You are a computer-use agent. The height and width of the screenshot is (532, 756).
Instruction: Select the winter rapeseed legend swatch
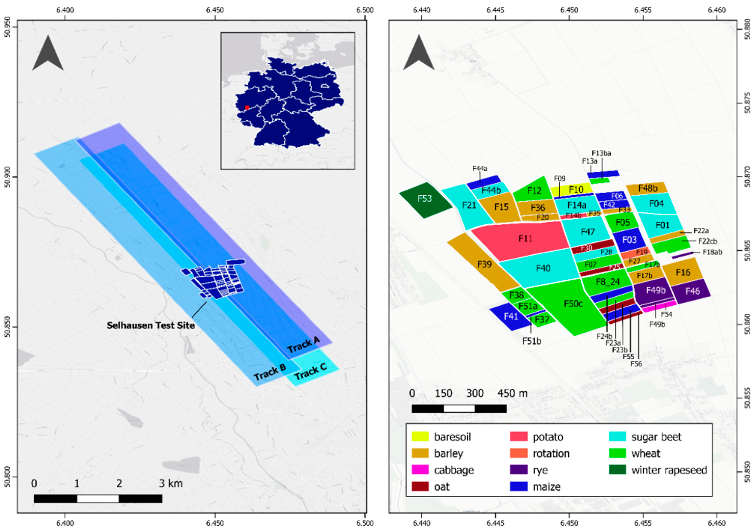pyautogui.click(x=617, y=470)
